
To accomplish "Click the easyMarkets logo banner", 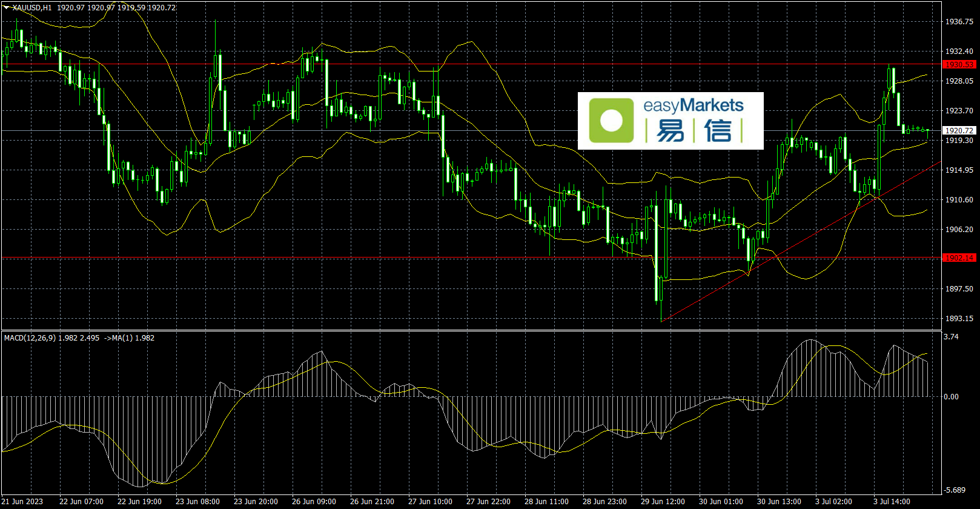I will point(670,121).
